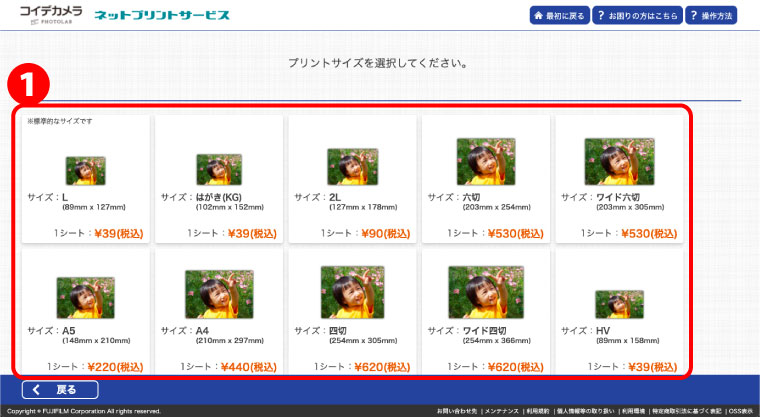Select the ワイド六切 print size
The image size is (760, 417).
[618, 160]
